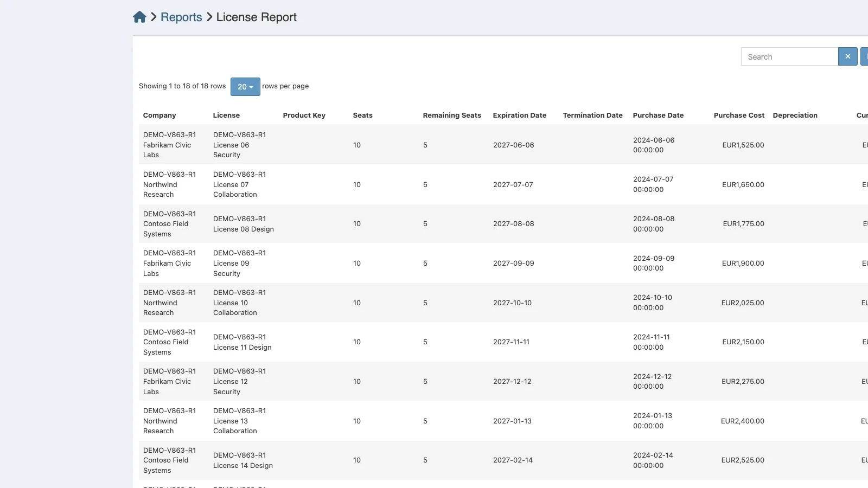Select License 08 Design license cell
Image resolution: width=868 pixels, height=488 pixels.
click(244, 224)
